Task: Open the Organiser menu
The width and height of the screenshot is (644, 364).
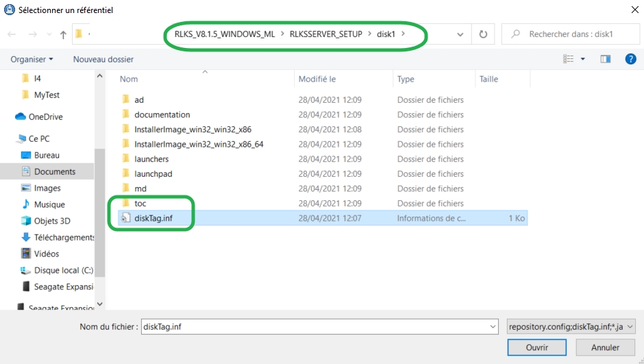Action: [x=32, y=59]
